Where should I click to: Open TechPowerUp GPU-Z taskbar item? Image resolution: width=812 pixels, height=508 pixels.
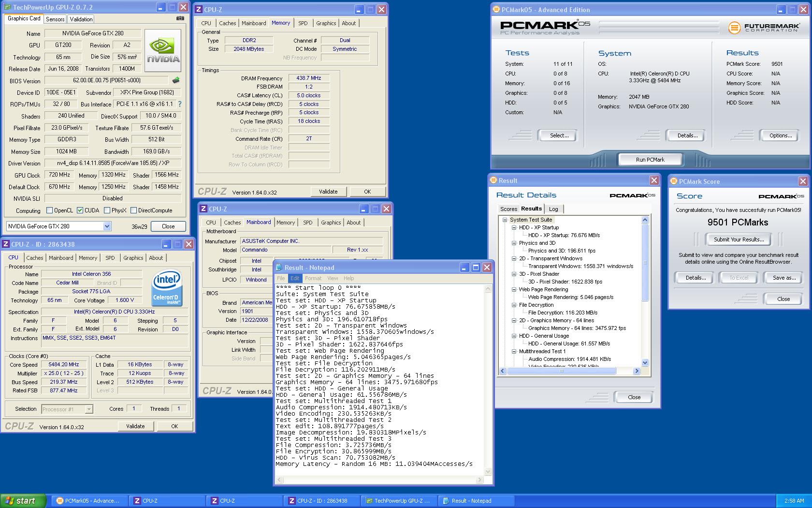399,501
